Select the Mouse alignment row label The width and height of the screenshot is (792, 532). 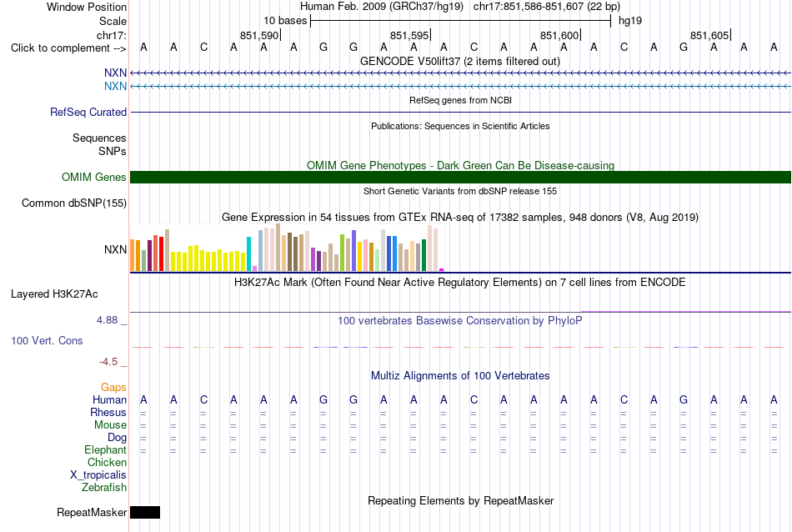coord(111,425)
